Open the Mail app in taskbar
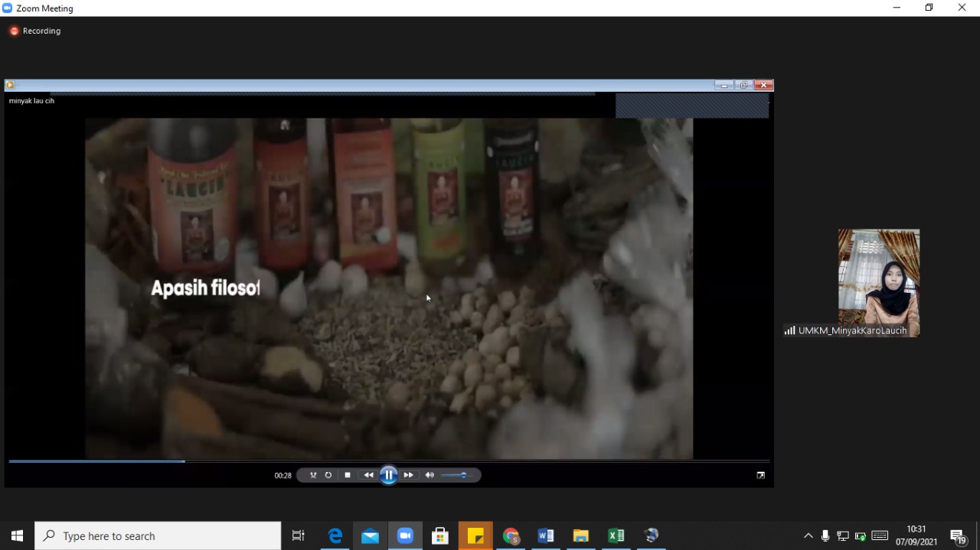Image resolution: width=980 pixels, height=550 pixels. (370, 536)
